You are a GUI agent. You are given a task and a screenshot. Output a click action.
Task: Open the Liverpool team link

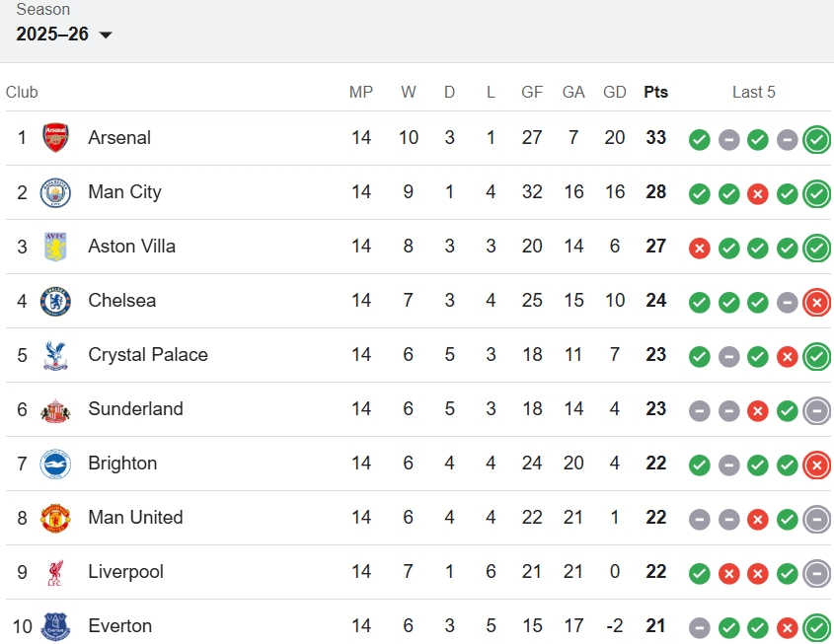pos(125,572)
